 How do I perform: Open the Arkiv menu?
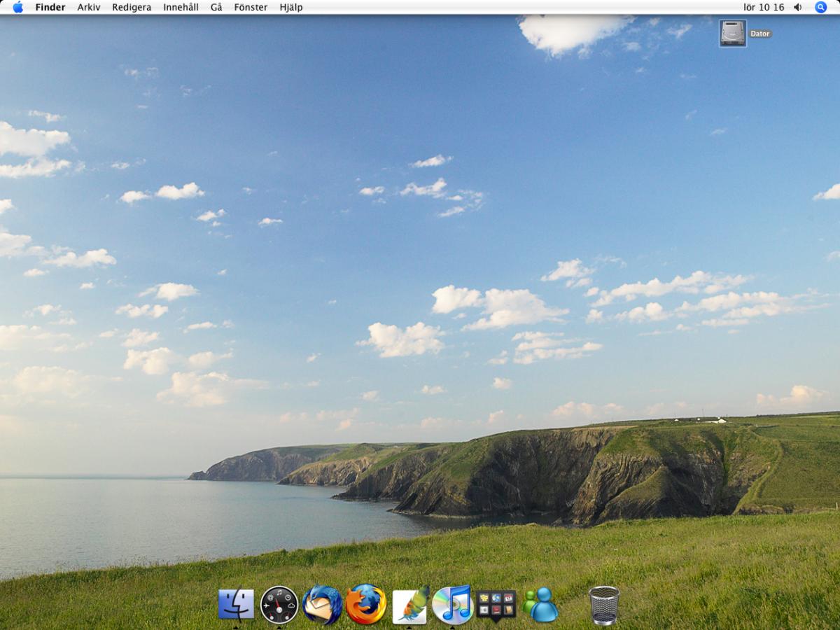89,7
